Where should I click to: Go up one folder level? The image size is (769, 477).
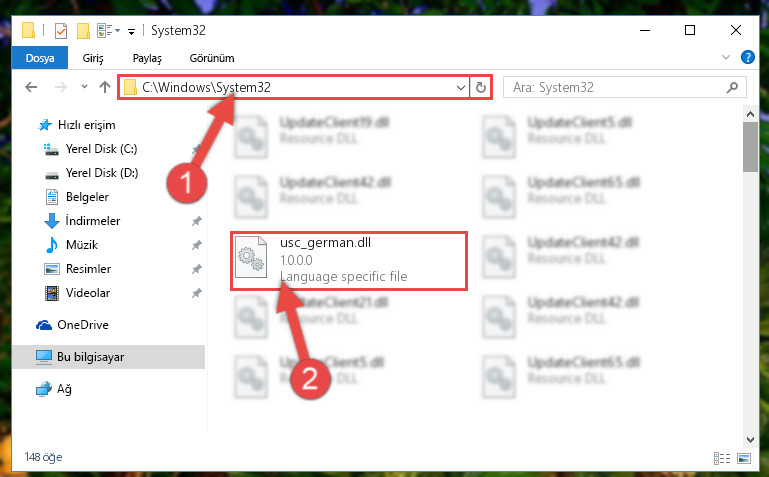pyautogui.click(x=104, y=87)
